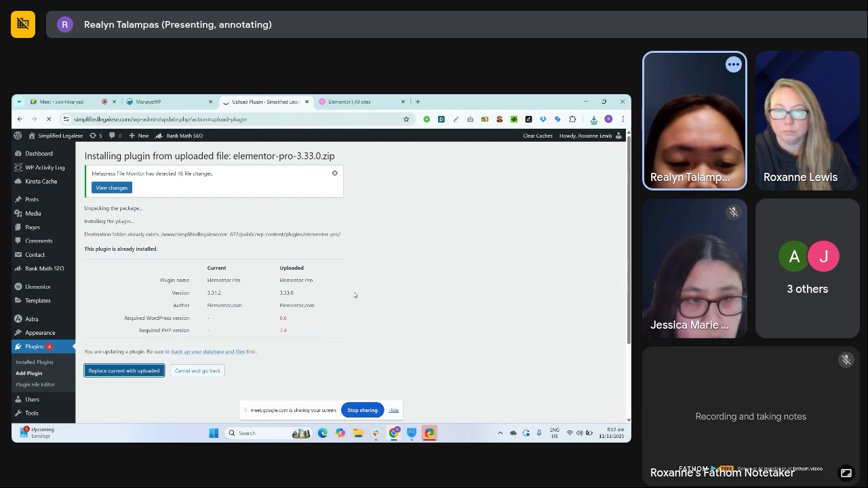Open Installed Plugins submenu
Viewport: 868px width, 488px height.
point(35,362)
